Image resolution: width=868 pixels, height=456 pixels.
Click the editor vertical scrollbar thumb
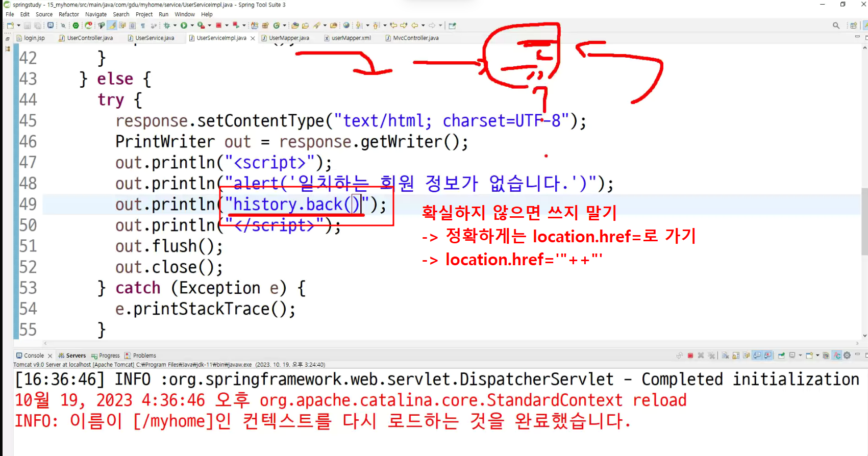click(x=864, y=221)
